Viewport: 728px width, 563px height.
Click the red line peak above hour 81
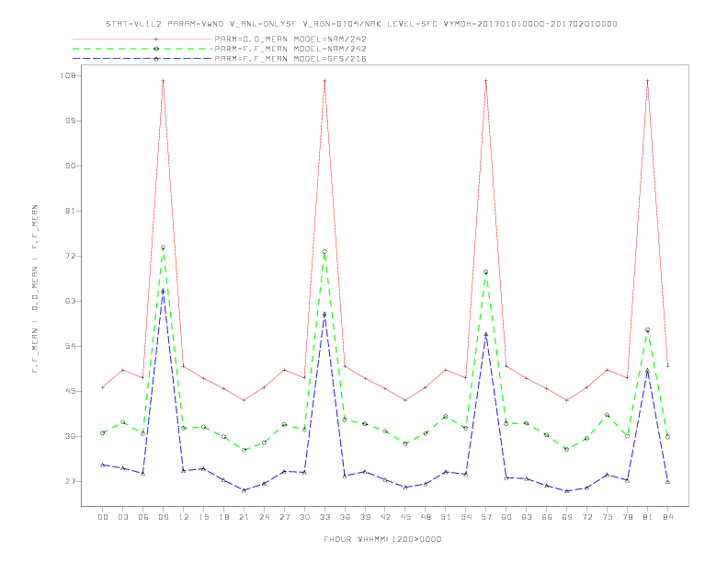[x=647, y=81]
